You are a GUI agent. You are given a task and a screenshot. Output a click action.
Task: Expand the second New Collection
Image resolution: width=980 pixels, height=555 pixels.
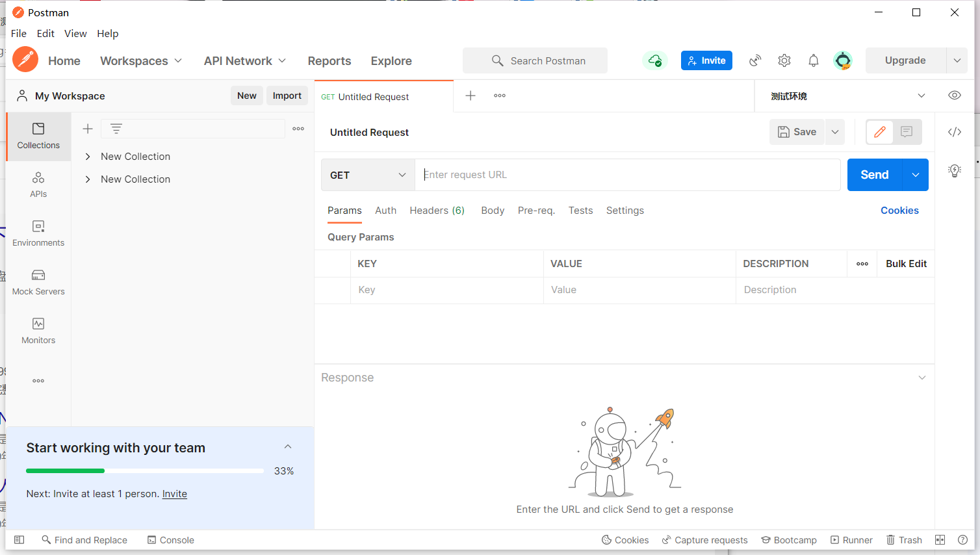click(x=88, y=179)
